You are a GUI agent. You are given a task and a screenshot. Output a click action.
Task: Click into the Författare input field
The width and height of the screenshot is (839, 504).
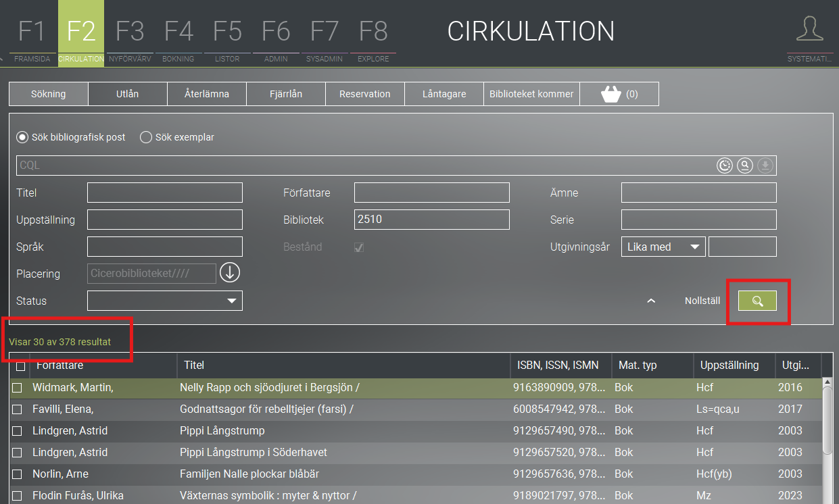pyautogui.click(x=431, y=193)
